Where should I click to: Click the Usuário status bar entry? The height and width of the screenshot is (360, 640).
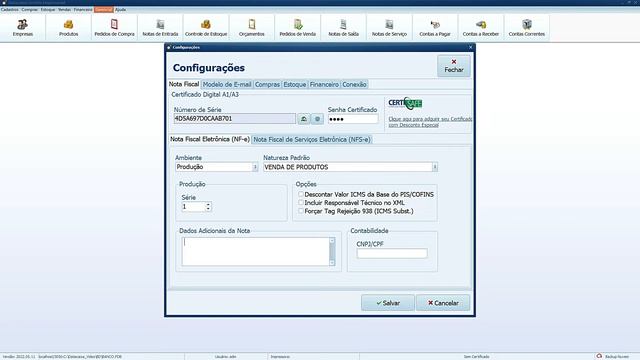tap(226, 357)
